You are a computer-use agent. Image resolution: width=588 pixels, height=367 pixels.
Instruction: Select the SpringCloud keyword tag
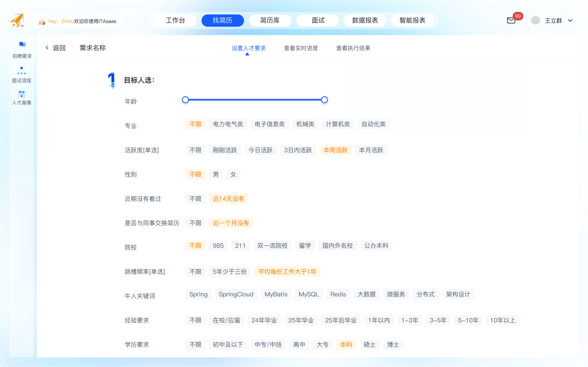[x=236, y=294]
